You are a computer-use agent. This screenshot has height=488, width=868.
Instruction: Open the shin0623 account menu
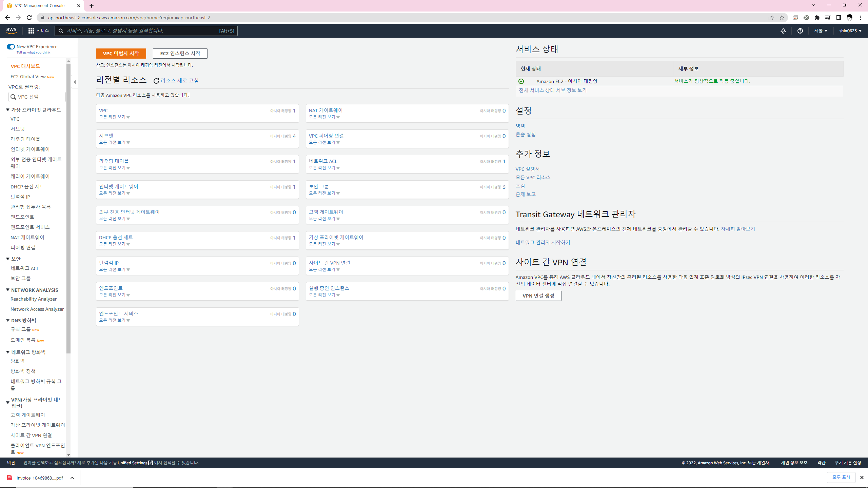pos(850,31)
